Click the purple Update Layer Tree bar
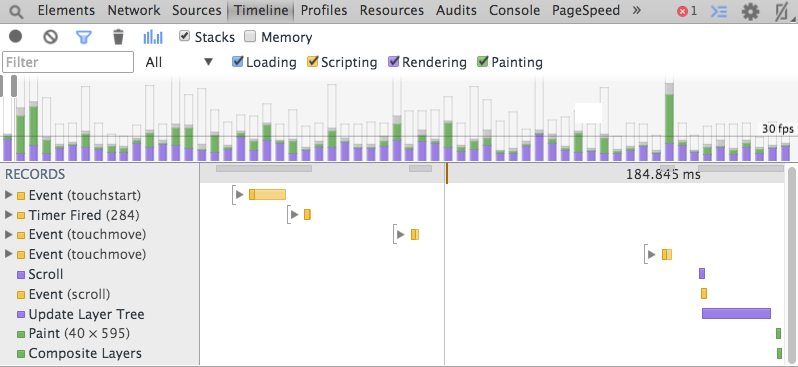 click(736, 314)
